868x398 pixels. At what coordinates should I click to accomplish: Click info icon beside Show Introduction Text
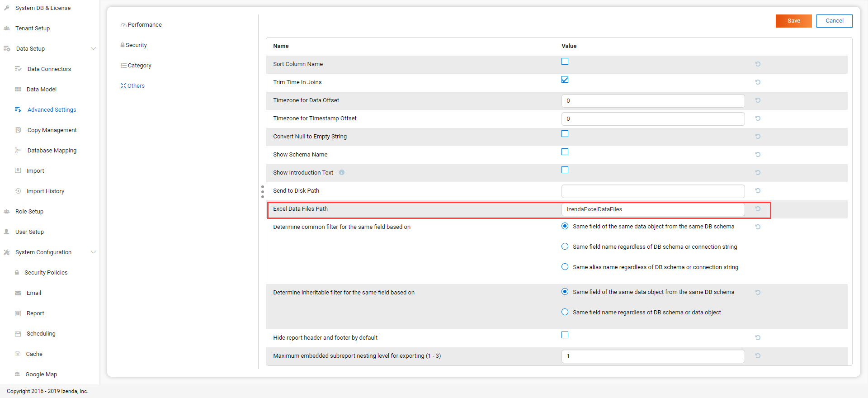[x=342, y=172]
